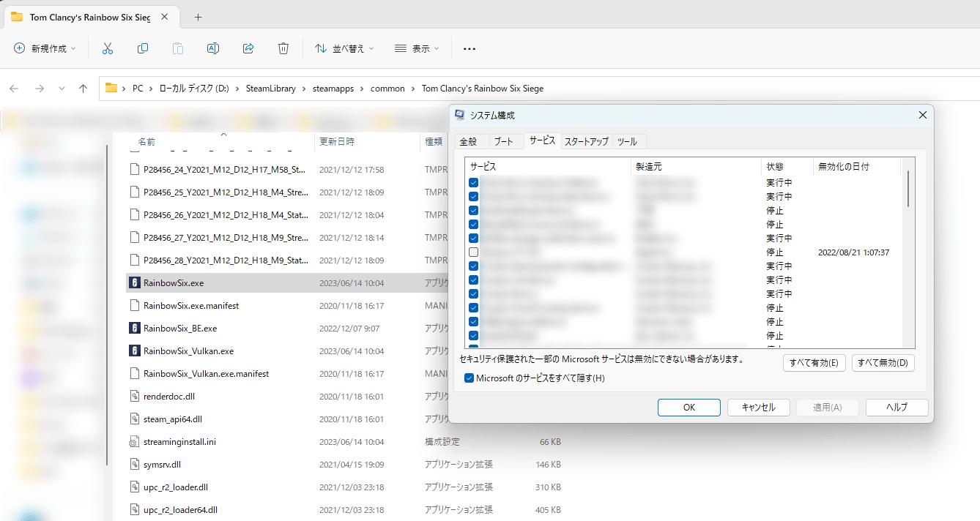Uncheck the first service in the list
This screenshot has height=521, width=980.
point(473,181)
